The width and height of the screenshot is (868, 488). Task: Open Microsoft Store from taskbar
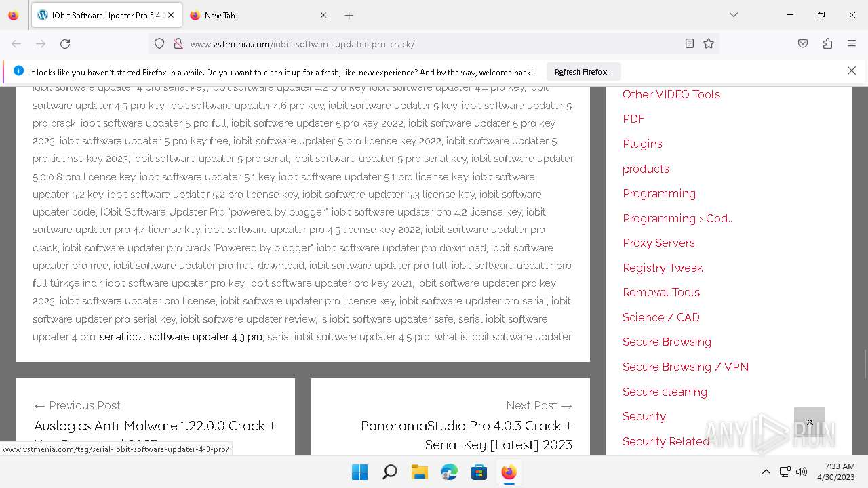click(479, 472)
